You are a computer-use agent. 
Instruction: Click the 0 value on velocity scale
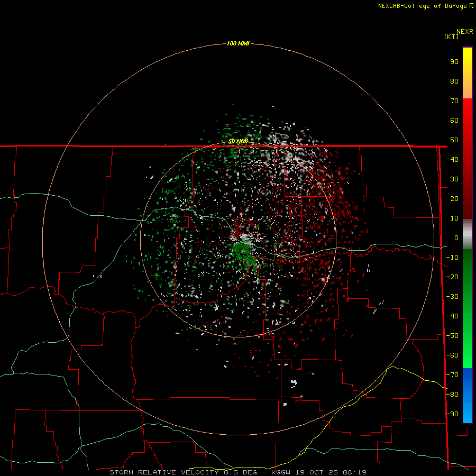point(456,238)
